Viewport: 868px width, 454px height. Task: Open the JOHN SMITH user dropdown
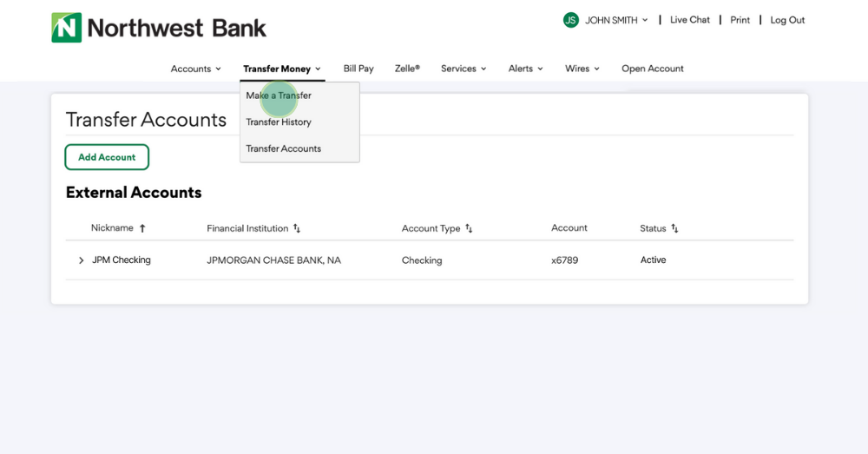(616, 20)
